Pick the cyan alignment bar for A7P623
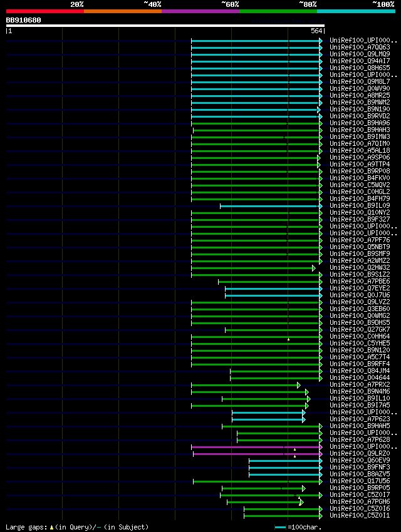This screenshot has width=401, height=532. tap(268, 420)
